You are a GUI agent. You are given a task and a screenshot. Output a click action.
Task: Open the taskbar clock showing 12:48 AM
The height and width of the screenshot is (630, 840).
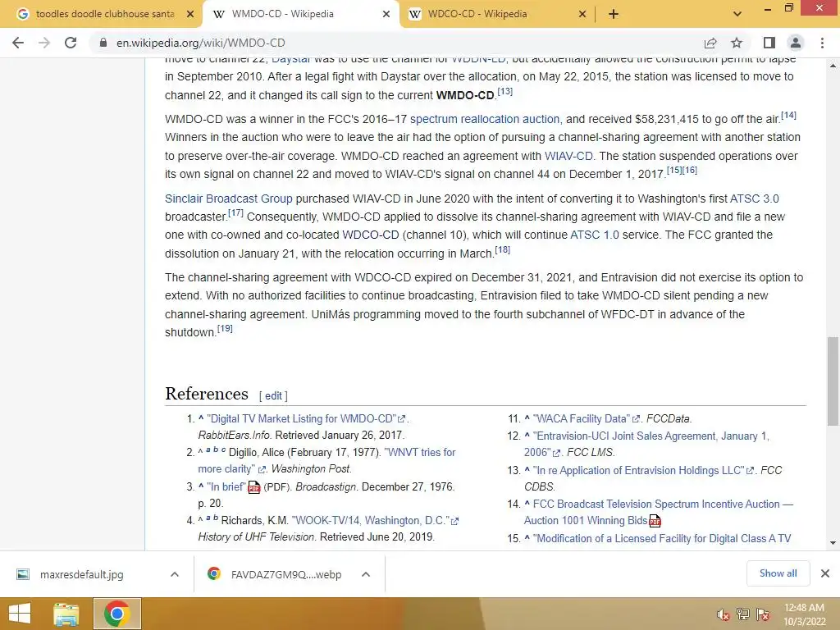pyautogui.click(x=804, y=614)
